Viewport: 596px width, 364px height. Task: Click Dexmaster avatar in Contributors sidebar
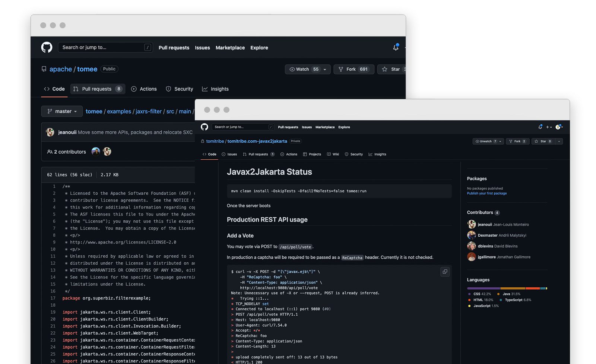click(472, 235)
